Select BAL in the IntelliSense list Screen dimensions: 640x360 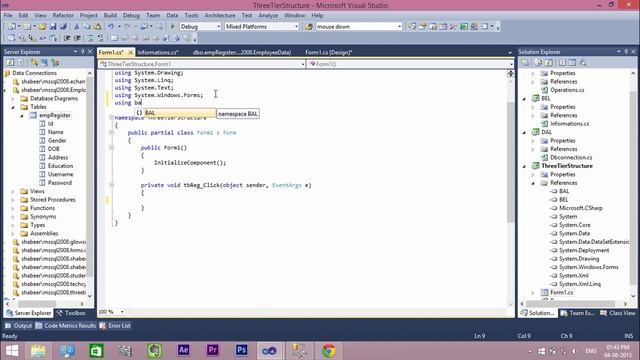coord(176,113)
